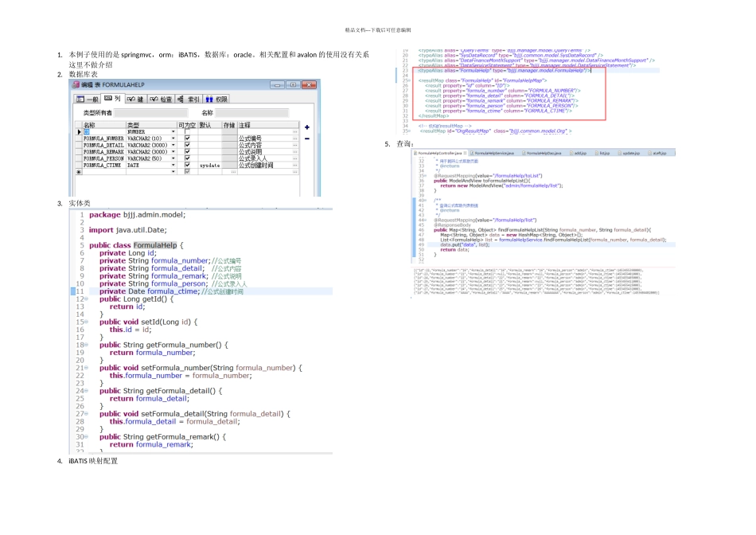
Task: Click the 权限 tab people icon
Action: (x=209, y=100)
